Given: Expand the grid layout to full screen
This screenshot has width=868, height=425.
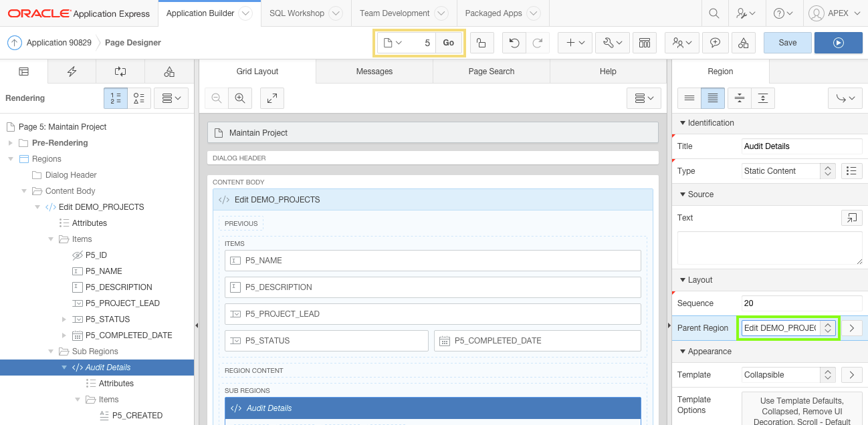Looking at the screenshot, I should 272,98.
